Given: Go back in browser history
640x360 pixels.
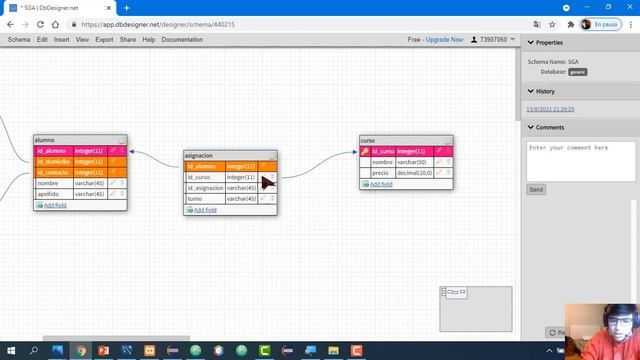Looking at the screenshot, I should tap(10, 24).
